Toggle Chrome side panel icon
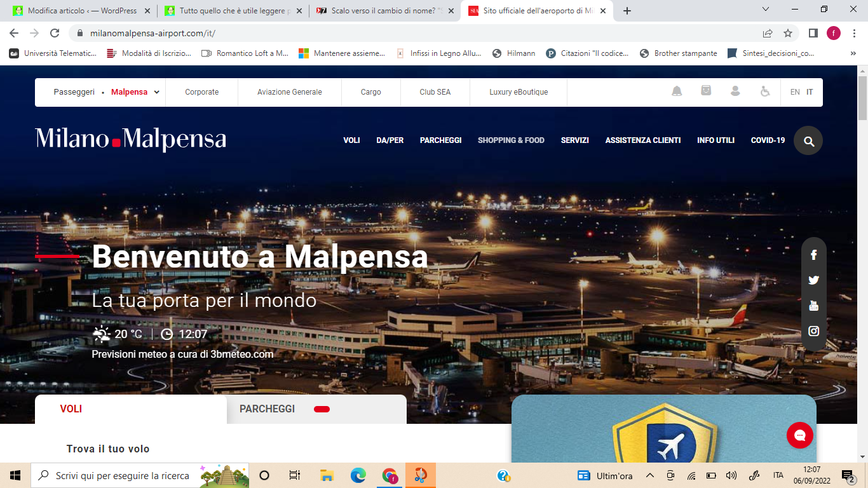868x488 pixels. click(813, 33)
